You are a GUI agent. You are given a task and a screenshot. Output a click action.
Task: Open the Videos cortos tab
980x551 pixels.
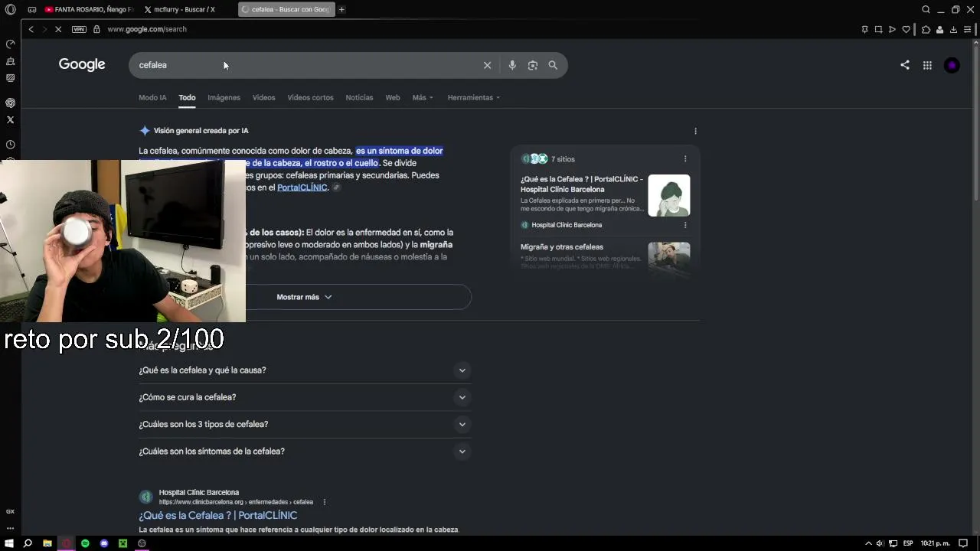click(x=310, y=97)
